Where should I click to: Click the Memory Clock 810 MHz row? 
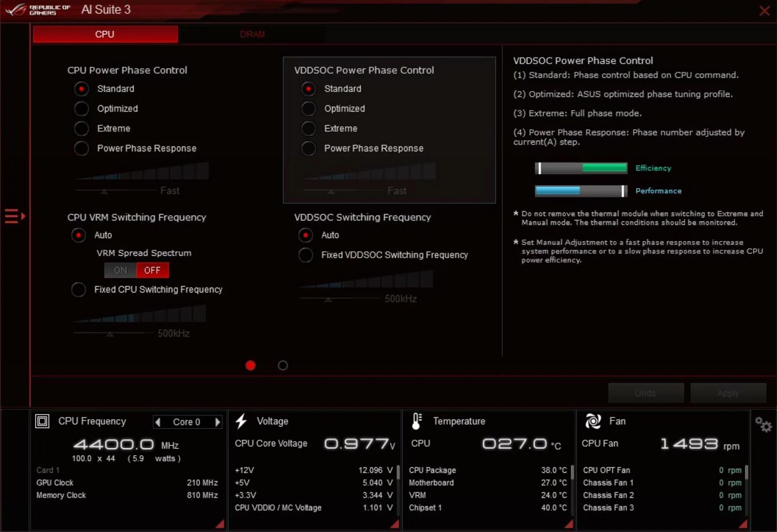click(127, 495)
